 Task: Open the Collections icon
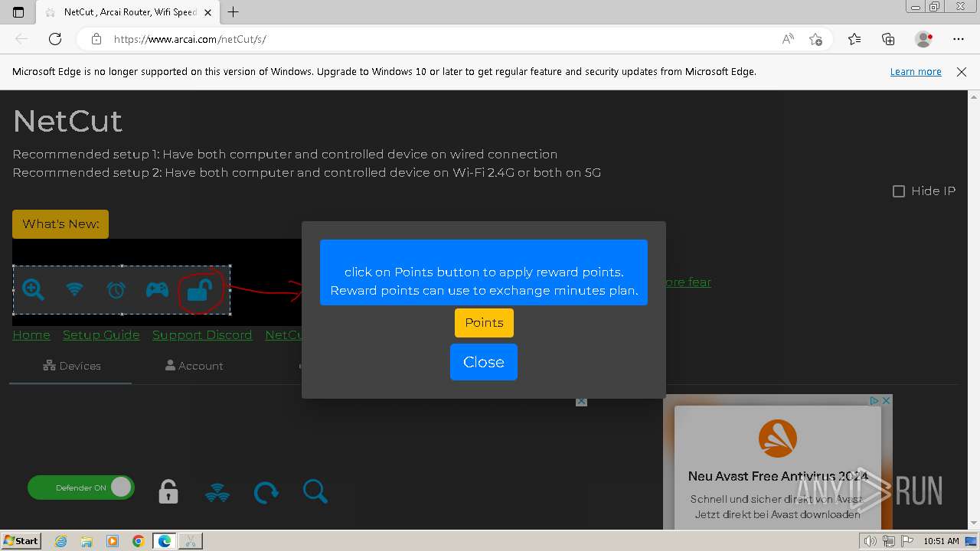coord(888,39)
